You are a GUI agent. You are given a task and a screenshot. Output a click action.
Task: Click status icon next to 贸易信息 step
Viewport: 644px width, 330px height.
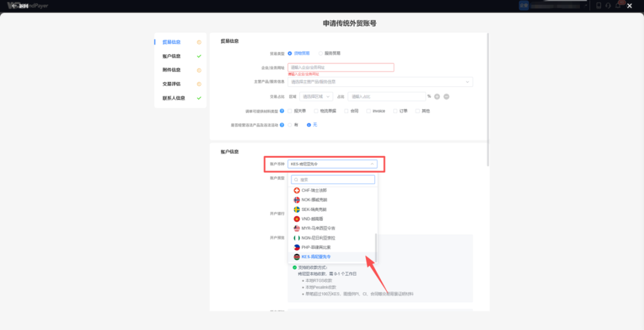199,42
